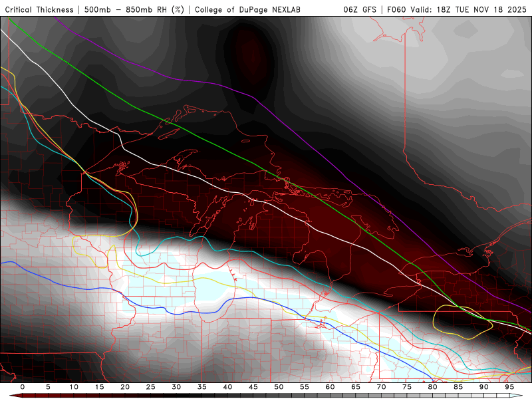Click the "College of DuPage NEXLAB" text
The width and height of the screenshot is (532, 399).
247,10
